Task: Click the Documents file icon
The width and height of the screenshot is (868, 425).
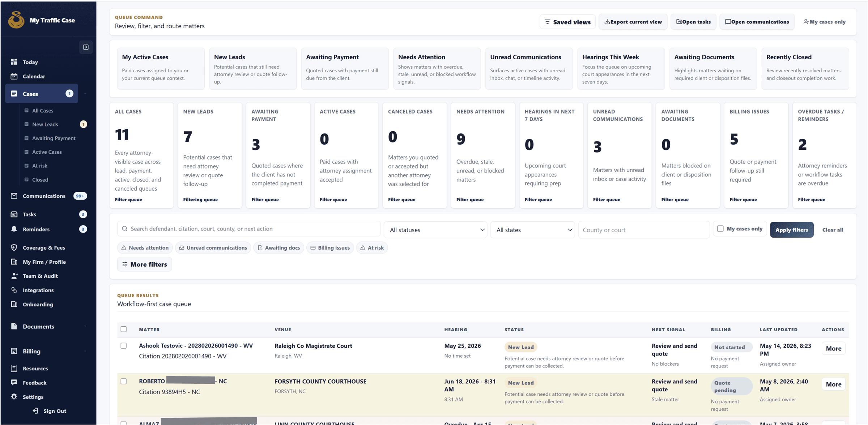Action: pos(14,326)
